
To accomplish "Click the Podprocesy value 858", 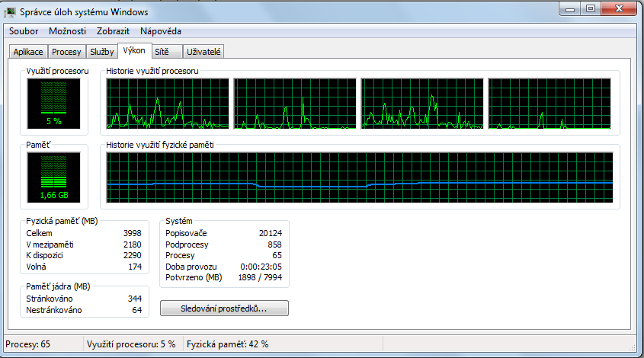I will click(275, 245).
